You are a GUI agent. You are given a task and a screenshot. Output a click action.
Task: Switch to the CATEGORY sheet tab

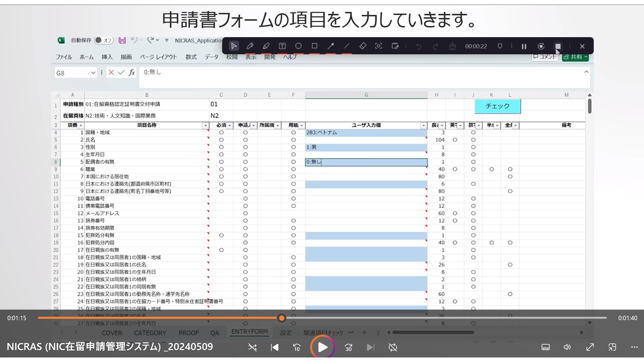point(150,333)
